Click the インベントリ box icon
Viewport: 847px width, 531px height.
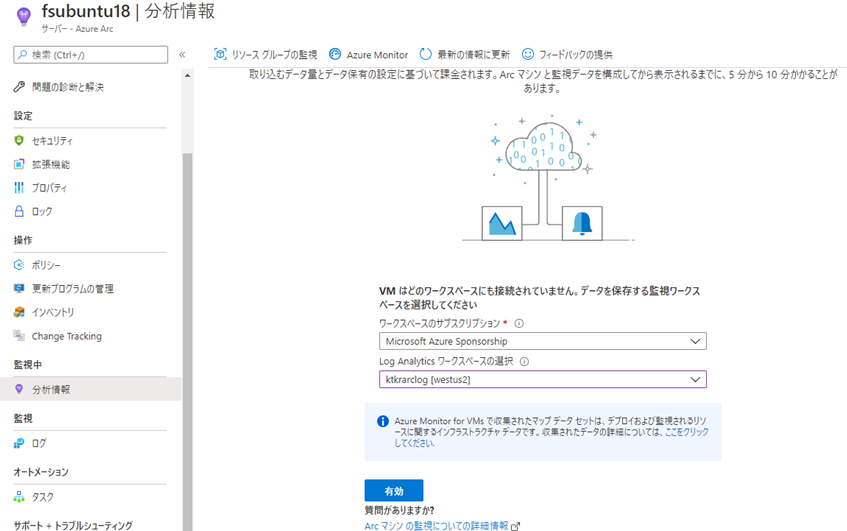[x=19, y=312]
